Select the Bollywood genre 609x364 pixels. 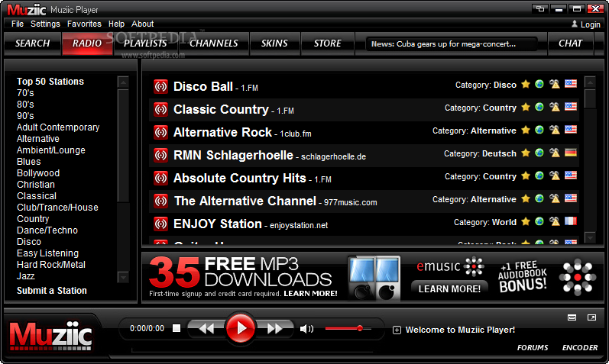coord(38,173)
